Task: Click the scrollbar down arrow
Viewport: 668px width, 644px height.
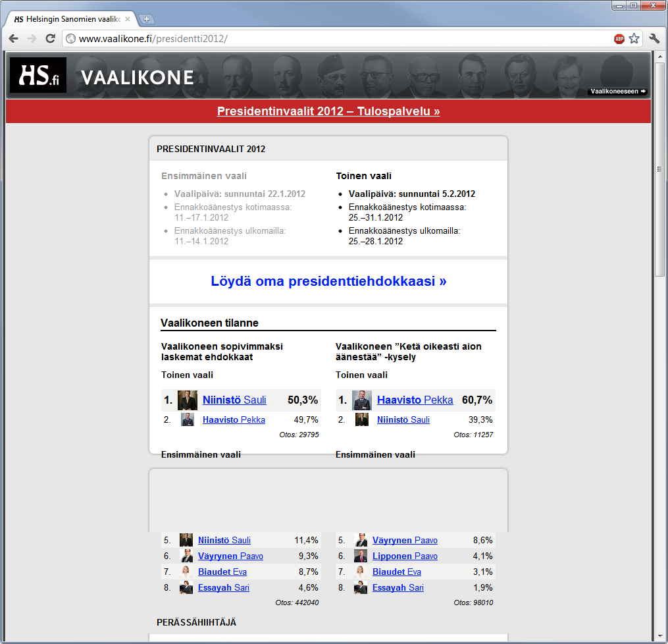Action: click(x=659, y=637)
